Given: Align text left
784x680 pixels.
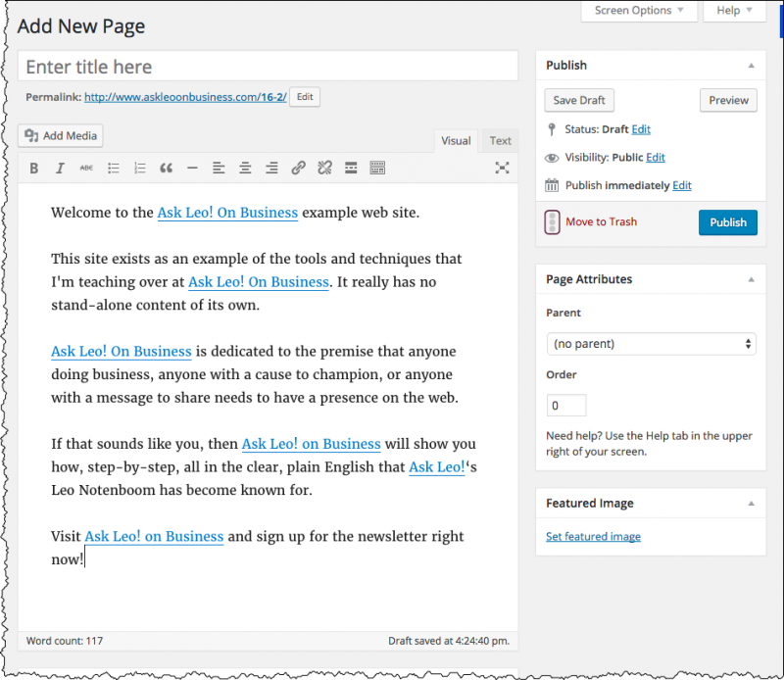Looking at the screenshot, I should coord(219,168).
